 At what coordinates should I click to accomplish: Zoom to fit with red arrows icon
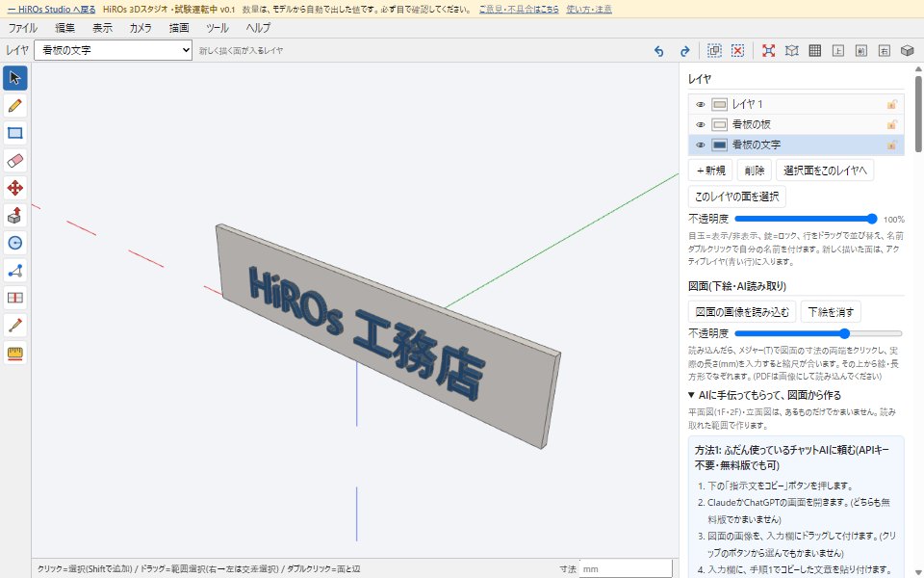coord(768,51)
